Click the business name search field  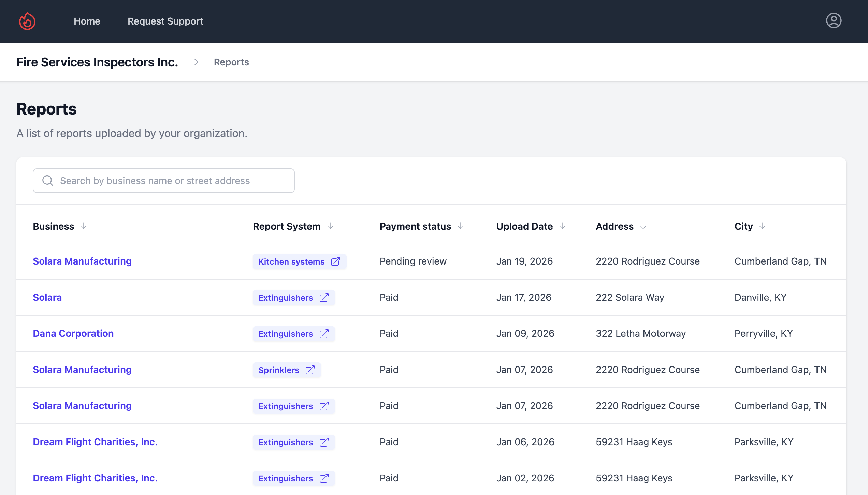(164, 180)
